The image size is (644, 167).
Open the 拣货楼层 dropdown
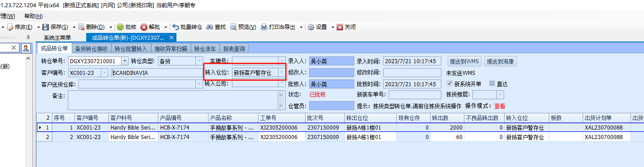click(x=500, y=95)
